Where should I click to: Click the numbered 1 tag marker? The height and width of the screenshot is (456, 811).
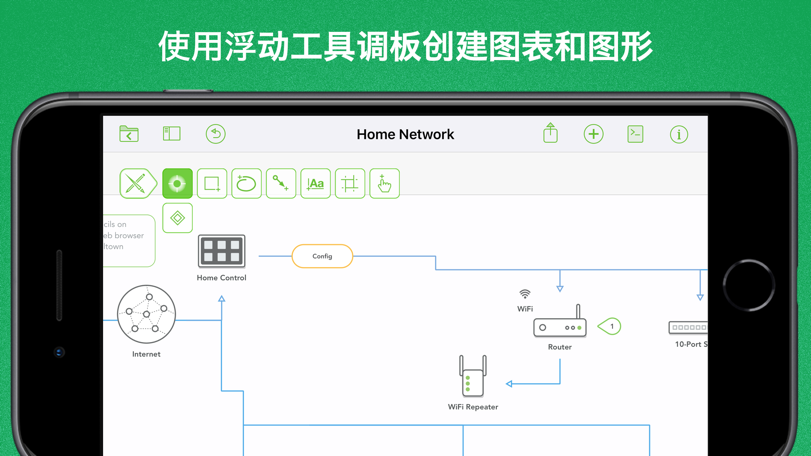pyautogui.click(x=609, y=326)
